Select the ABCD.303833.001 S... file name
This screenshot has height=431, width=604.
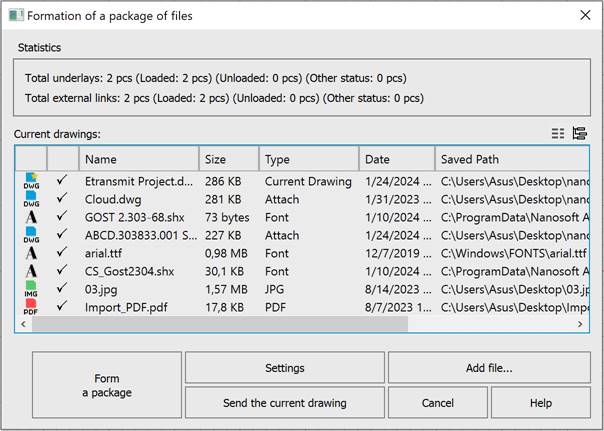[141, 235]
